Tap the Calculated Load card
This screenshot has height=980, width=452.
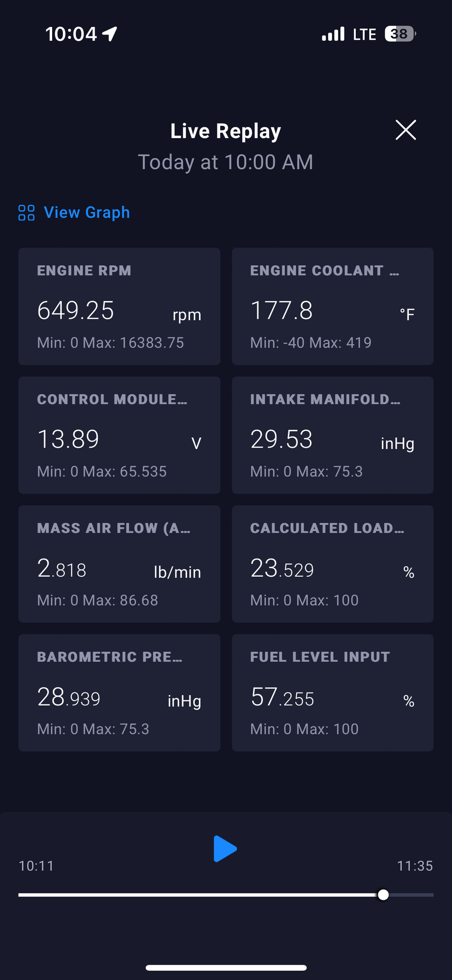point(333,564)
